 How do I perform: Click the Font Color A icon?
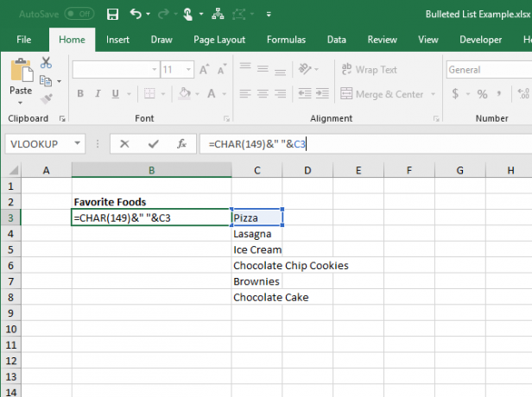coord(212,93)
